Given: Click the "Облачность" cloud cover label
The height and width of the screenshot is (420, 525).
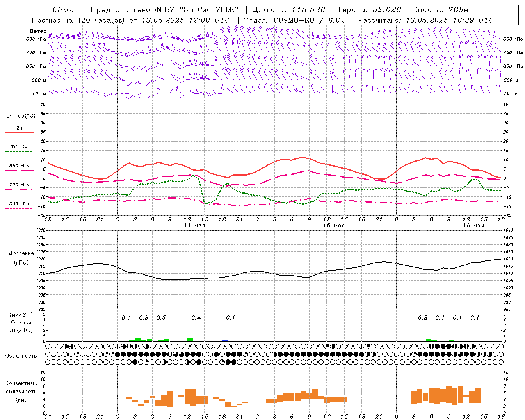Looking at the screenshot, I should (21, 356).
